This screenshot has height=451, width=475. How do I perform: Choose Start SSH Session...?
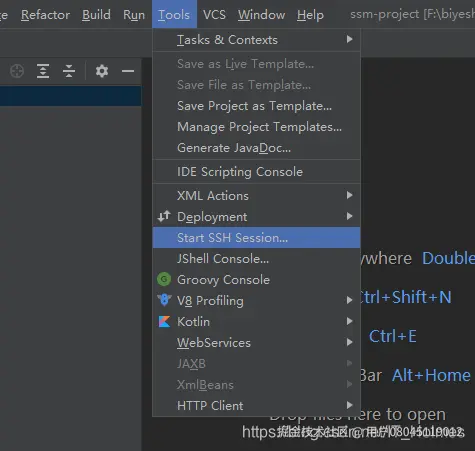click(x=256, y=238)
